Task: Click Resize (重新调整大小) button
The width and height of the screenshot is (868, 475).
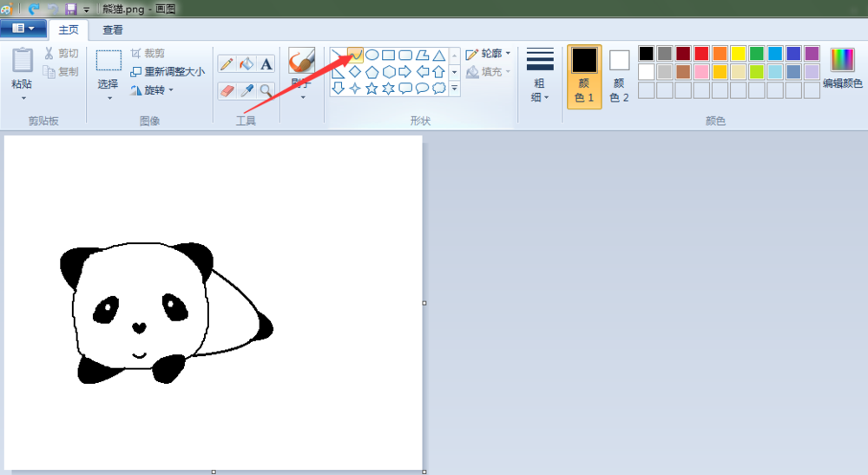Action: tap(168, 71)
